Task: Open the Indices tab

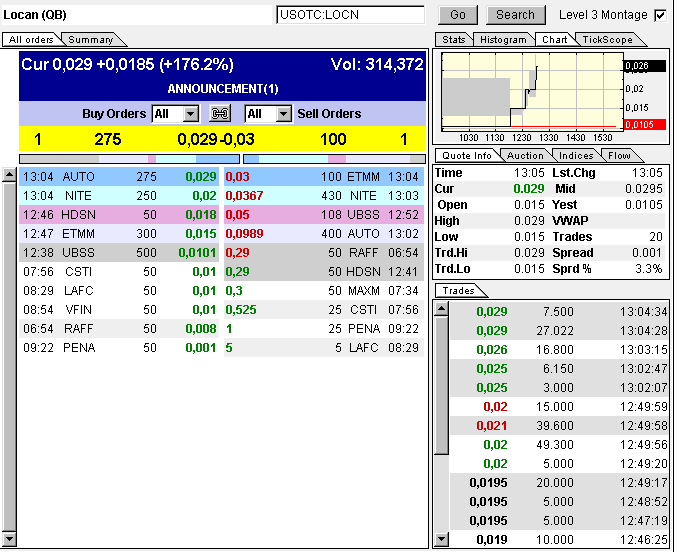Action: pyautogui.click(x=576, y=156)
